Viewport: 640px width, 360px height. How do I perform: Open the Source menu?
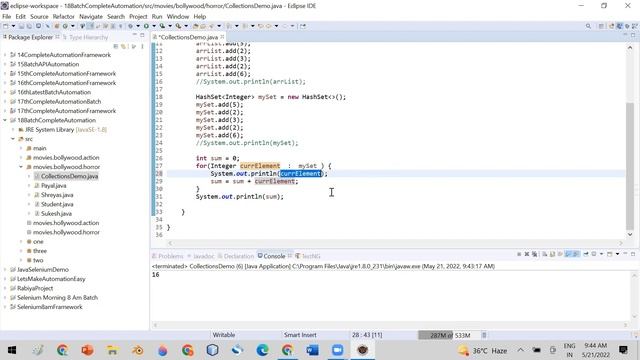click(39, 16)
